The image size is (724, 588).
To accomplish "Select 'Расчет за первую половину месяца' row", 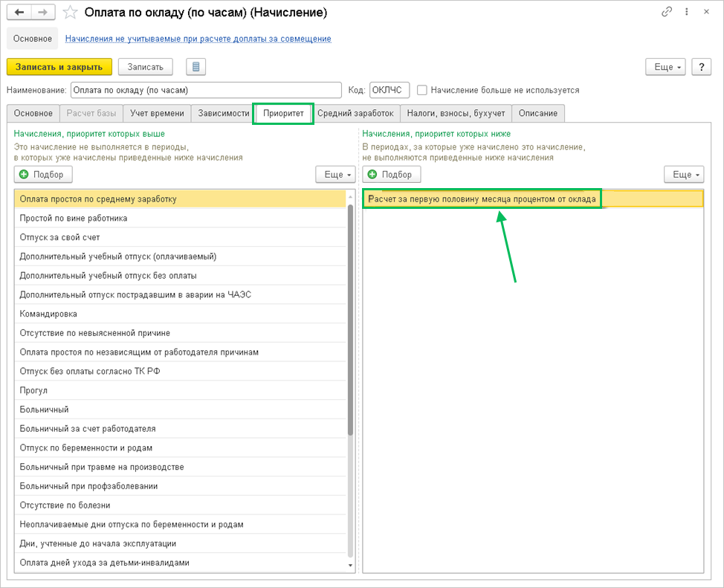I will 533,199.
